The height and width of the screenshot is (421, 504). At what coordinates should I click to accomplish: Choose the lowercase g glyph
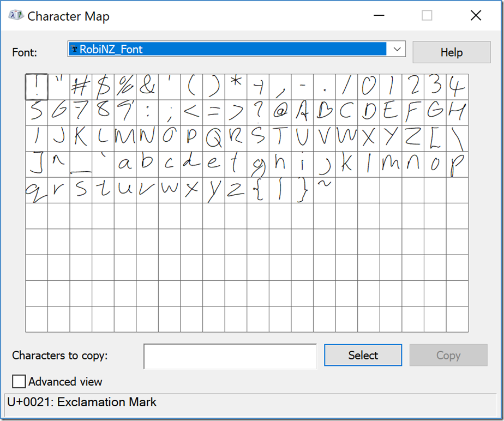click(x=258, y=164)
